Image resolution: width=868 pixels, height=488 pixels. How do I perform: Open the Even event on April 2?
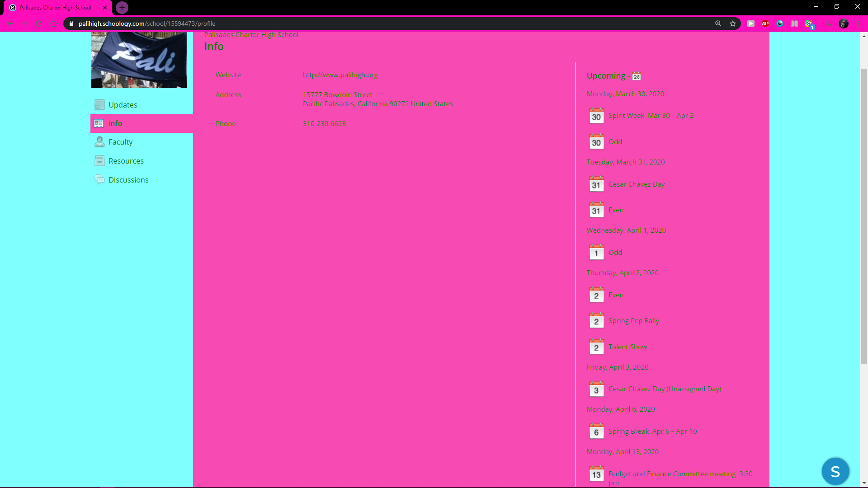coord(616,295)
